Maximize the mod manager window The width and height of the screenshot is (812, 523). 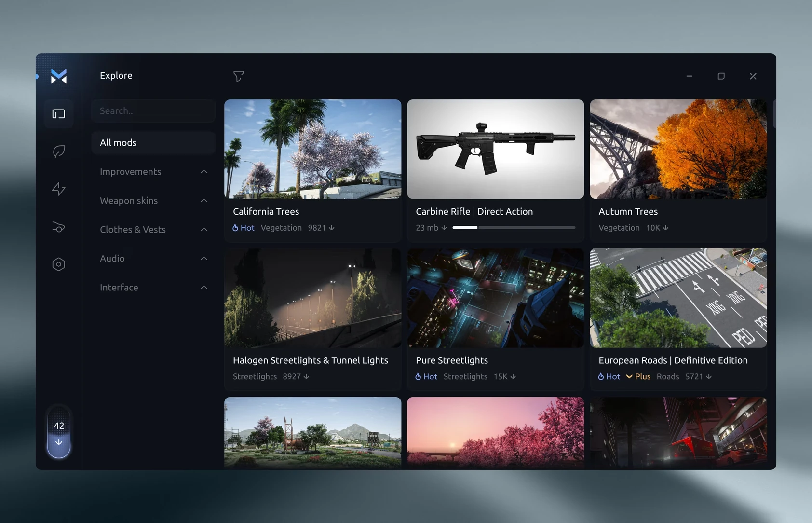point(721,76)
